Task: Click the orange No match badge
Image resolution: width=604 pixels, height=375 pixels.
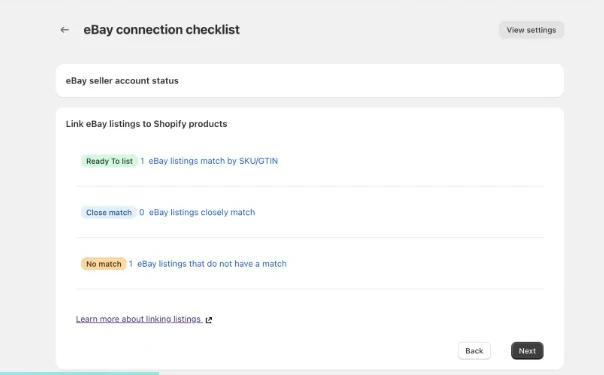Action: [x=104, y=264]
